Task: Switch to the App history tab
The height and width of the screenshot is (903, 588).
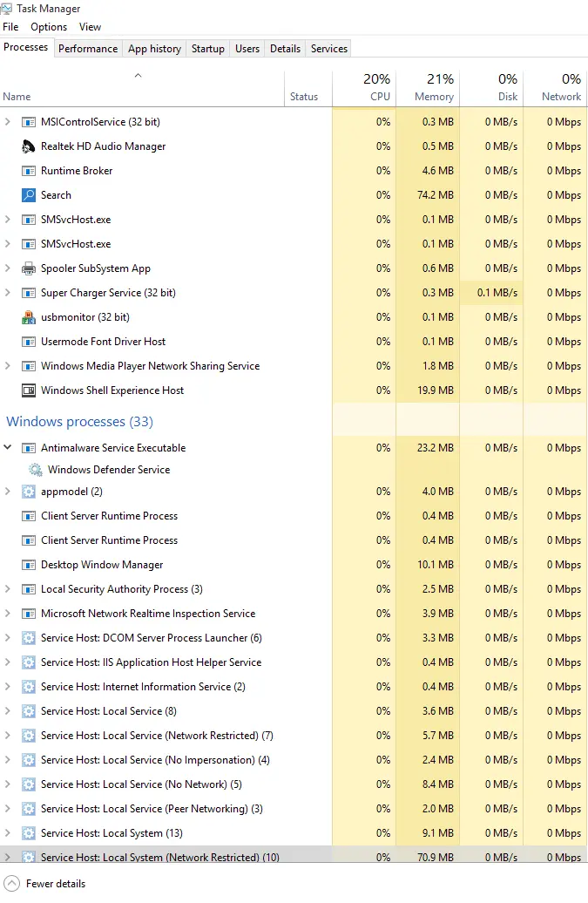Action: click(x=154, y=49)
